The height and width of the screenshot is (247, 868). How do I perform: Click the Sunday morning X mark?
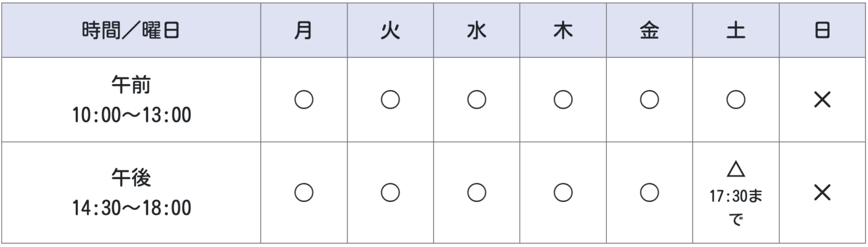[822, 100]
